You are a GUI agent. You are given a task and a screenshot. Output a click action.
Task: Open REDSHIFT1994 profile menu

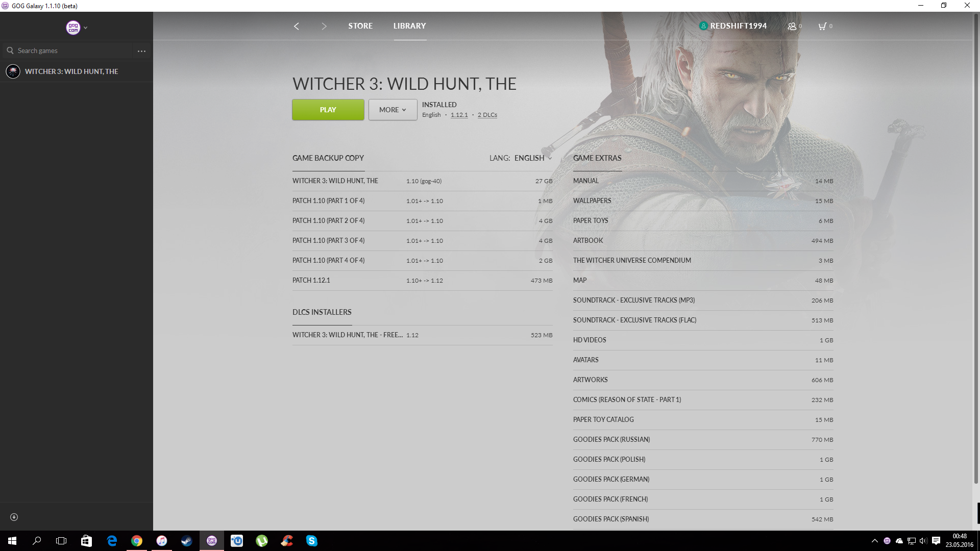pyautogui.click(x=733, y=26)
